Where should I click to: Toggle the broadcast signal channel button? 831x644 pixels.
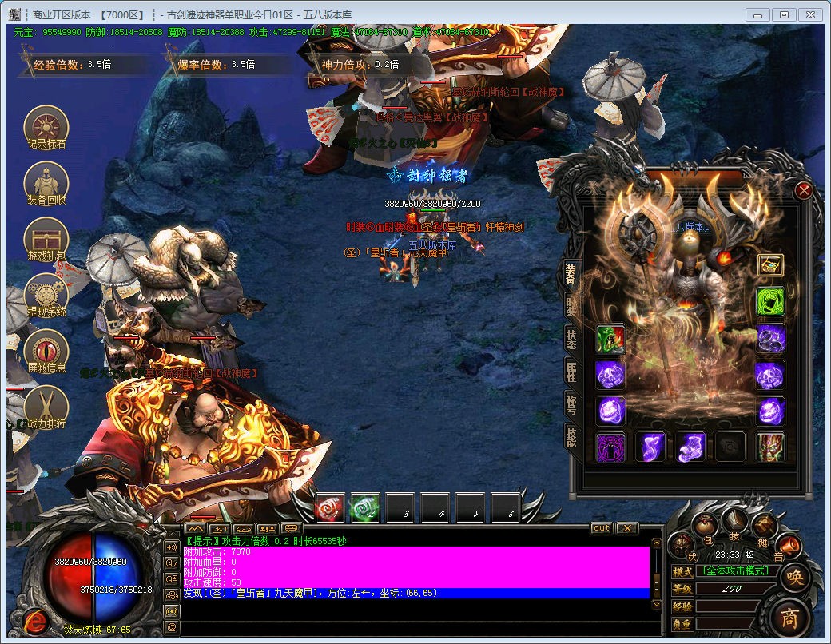(x=171, y=611)
